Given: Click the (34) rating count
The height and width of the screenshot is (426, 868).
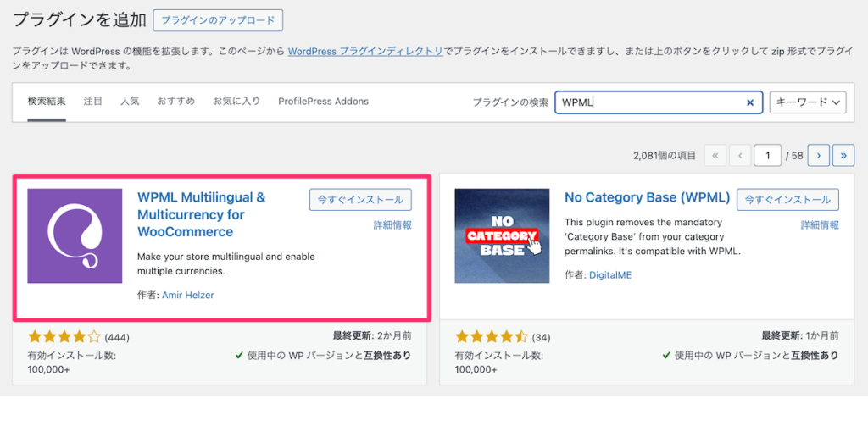Looking at the screenshot, I should pos(542,337).
